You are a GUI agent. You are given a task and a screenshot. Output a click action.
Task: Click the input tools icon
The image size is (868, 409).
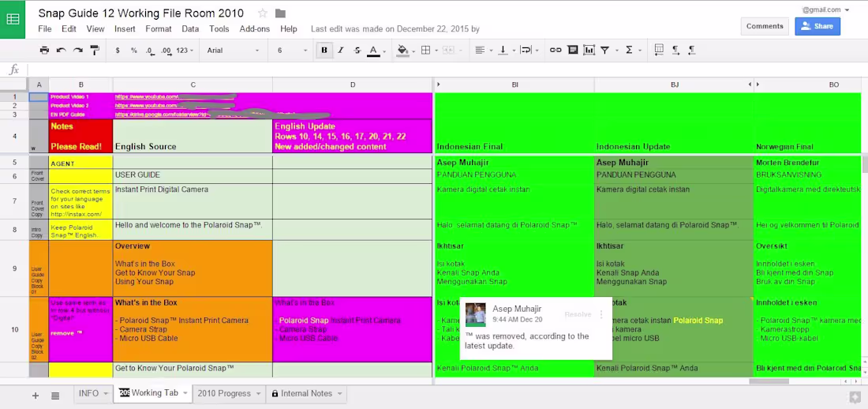pos(659,51)
